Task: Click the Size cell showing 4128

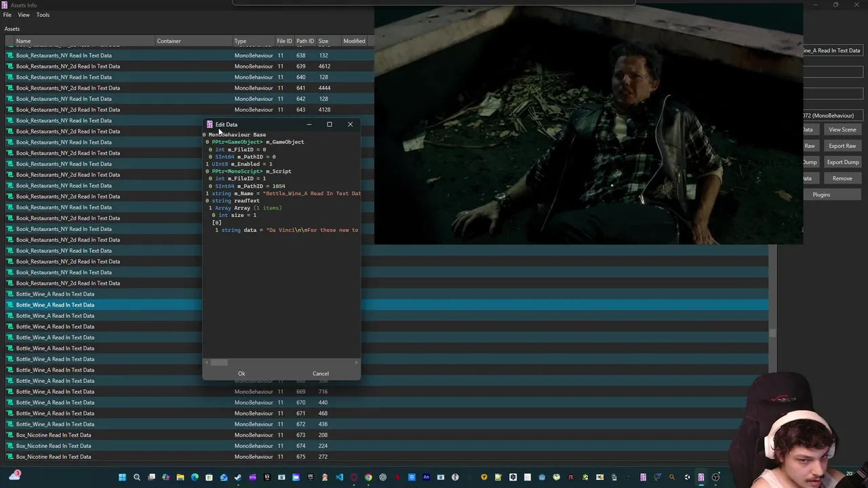Action: click(324, 110)
